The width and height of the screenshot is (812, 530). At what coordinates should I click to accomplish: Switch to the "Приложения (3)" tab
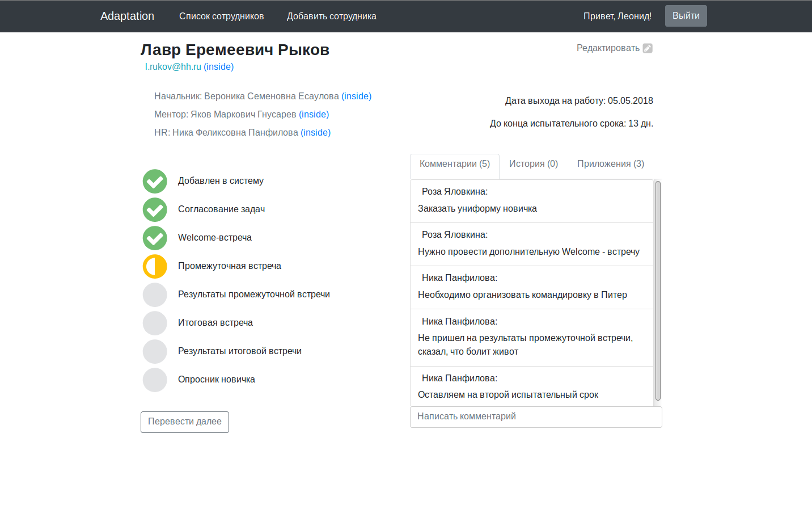tap(611, 164)
